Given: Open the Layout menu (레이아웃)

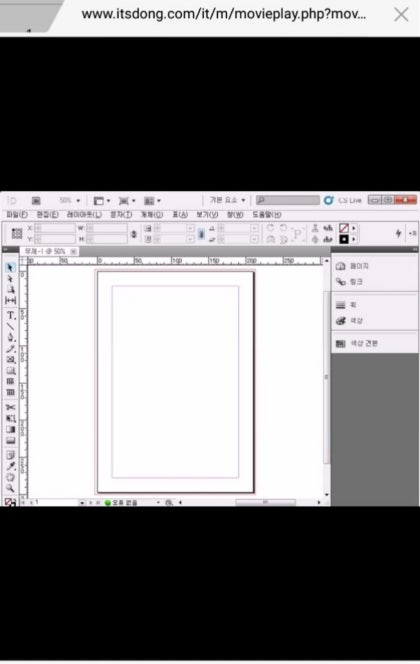Looking at the screenshot, I should pos(84,215).
